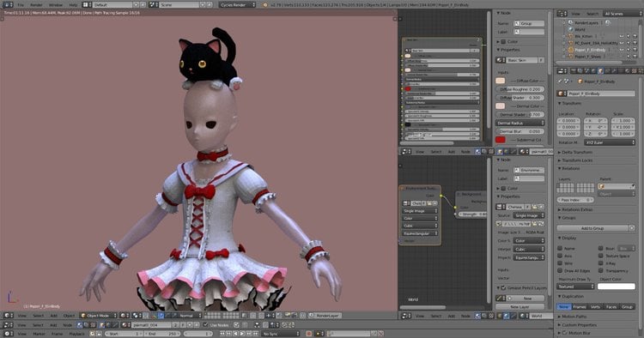The height and width of the screenshot is (338, 644).
Task: Open the Help menu
Action: 73,5
